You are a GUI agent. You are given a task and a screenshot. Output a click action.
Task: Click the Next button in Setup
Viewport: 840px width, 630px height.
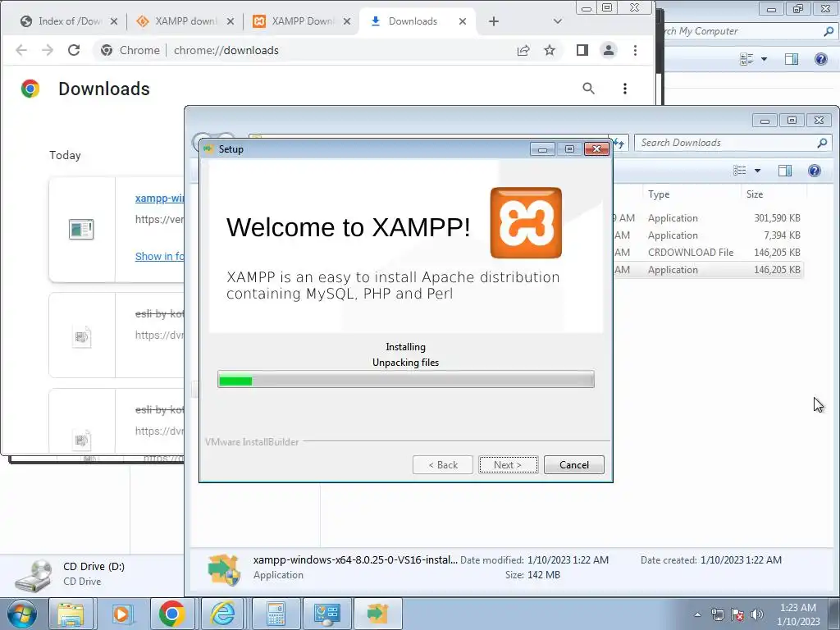click(x=508, y=464)
